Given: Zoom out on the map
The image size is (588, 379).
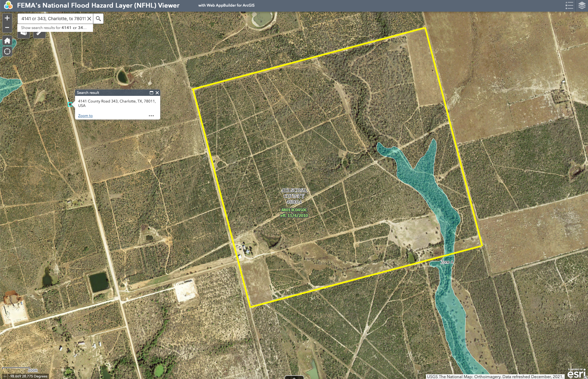Looking at the screenshot, I should (7, 28).
